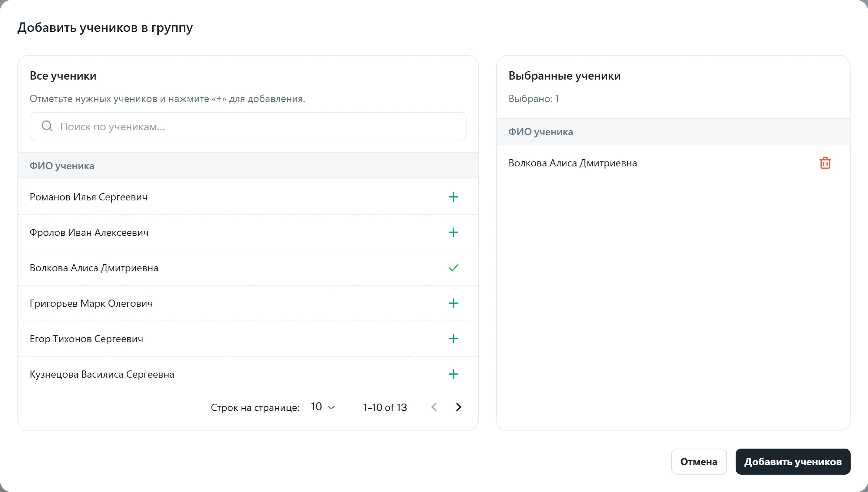Image resolution: width=868 pixels, height=492 pixels.
Task: Click the Все ученики panel heading
Action: coord(63,76)
